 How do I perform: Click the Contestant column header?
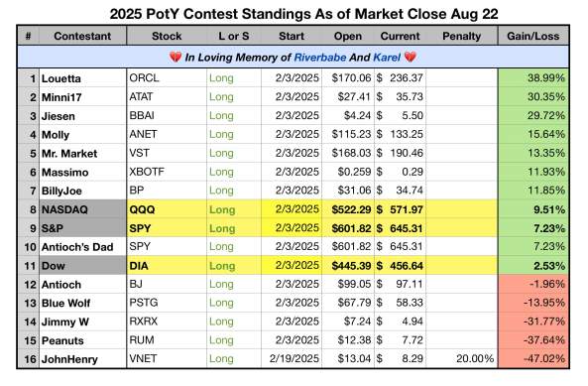coord(82,36)
